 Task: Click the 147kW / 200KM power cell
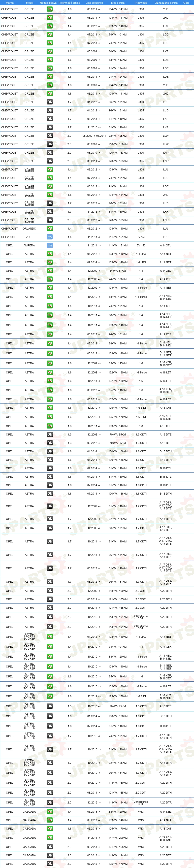[x=118, y=838]
